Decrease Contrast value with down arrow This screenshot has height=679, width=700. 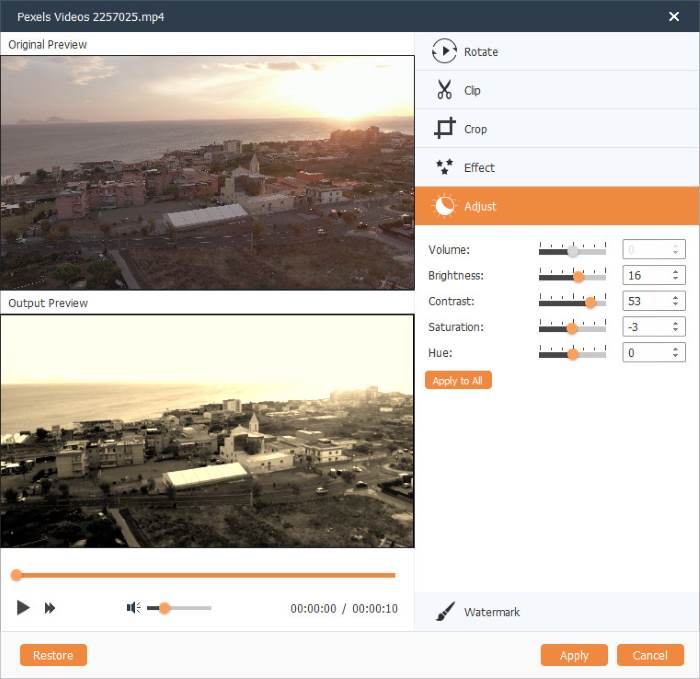click(x=675, y=304)
